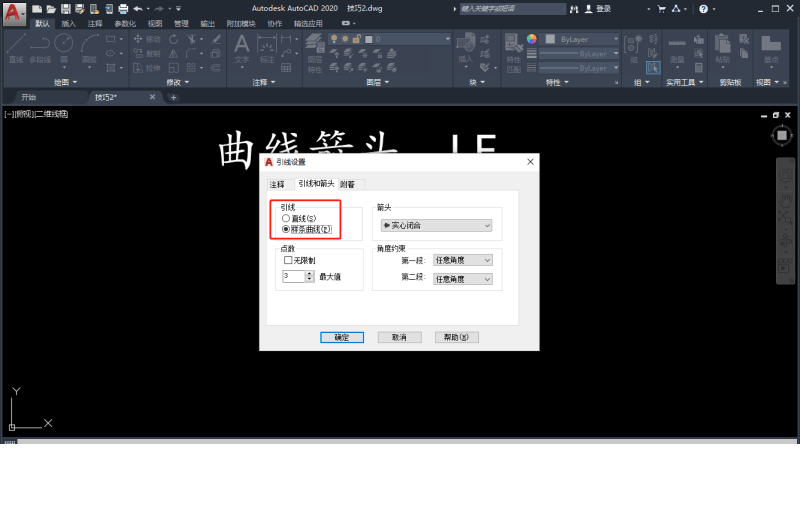Click the 粘贴 (Paste) icon
Screen dimensions: 800x509
click(722, 48)
